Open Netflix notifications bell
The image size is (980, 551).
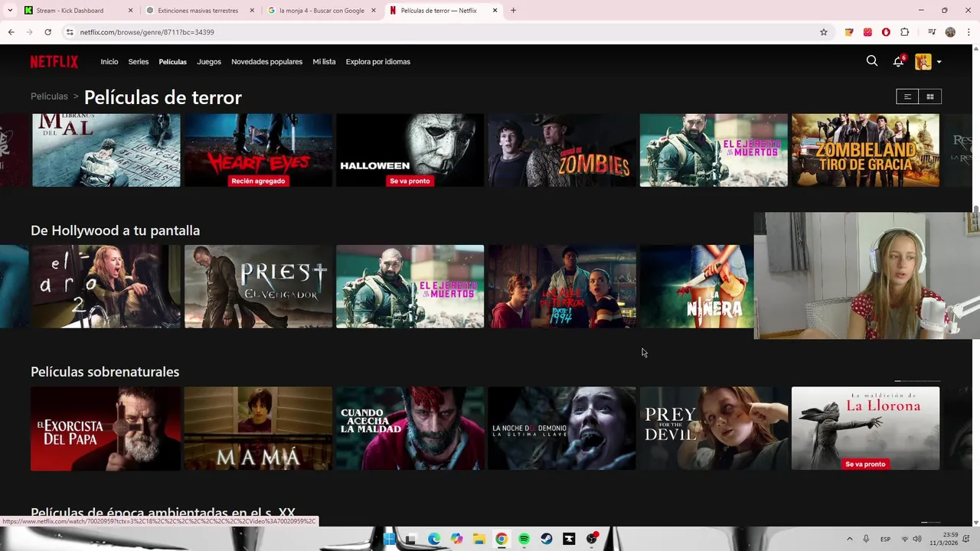point(898,62)
